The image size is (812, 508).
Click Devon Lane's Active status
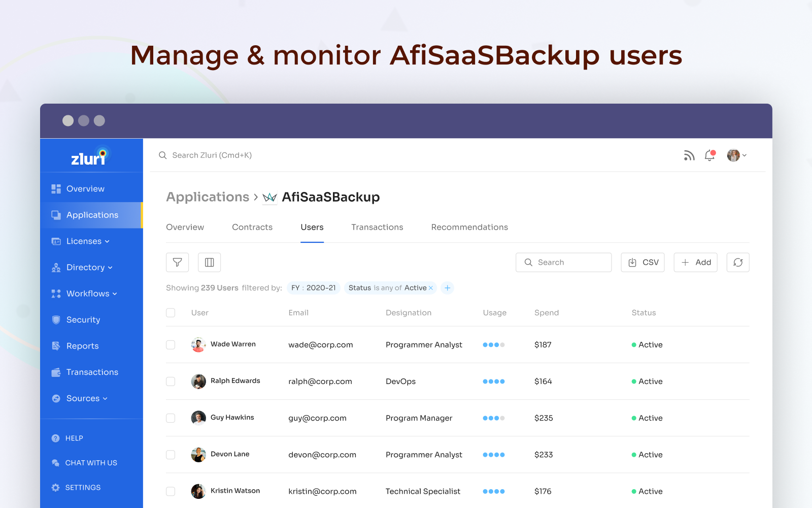click(647, 455)
